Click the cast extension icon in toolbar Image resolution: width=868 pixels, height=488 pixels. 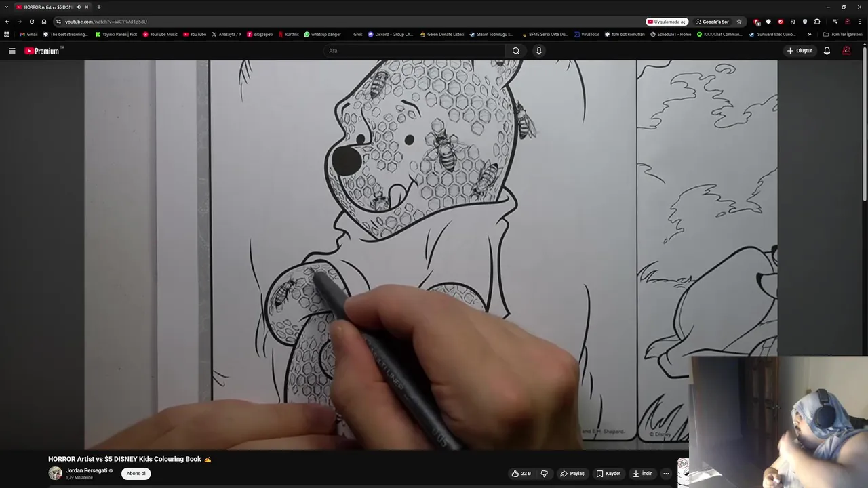coord(792,22)
